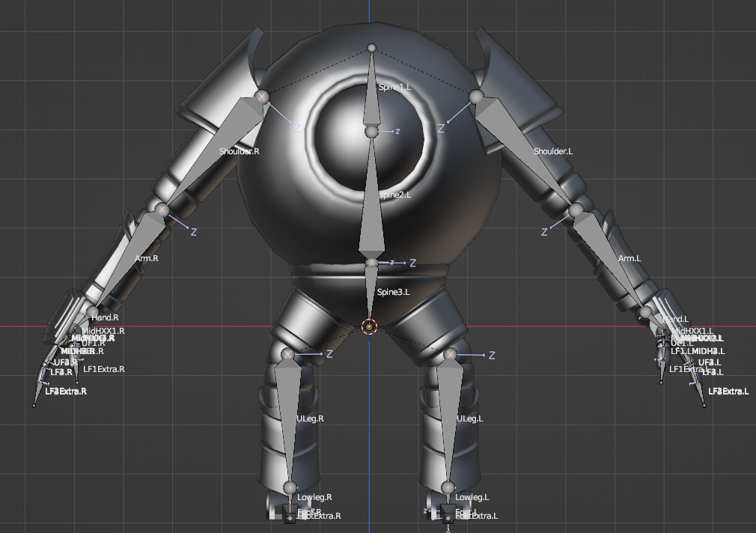Click the 3D cursor below Spine3.L

[369, 326]
